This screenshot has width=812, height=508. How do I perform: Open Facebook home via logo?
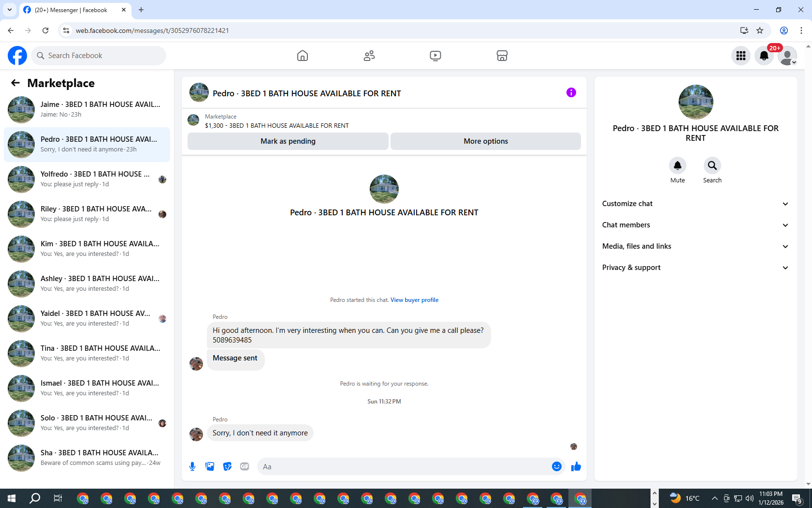(17, 56)
